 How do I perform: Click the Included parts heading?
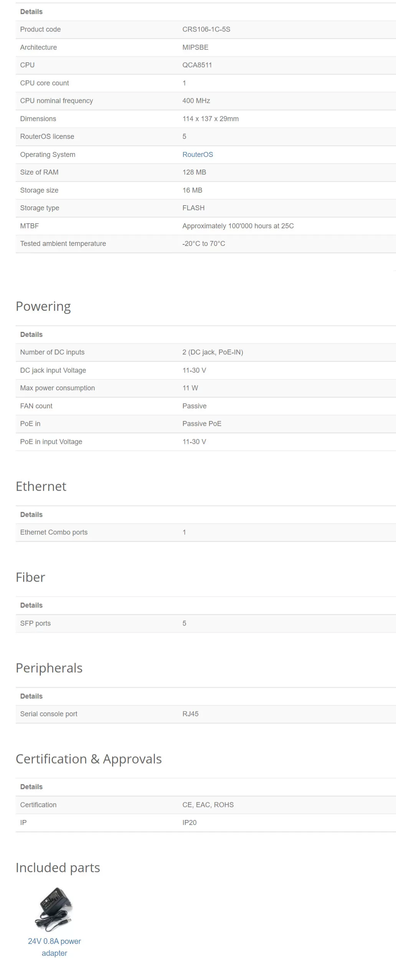point(58,868)
